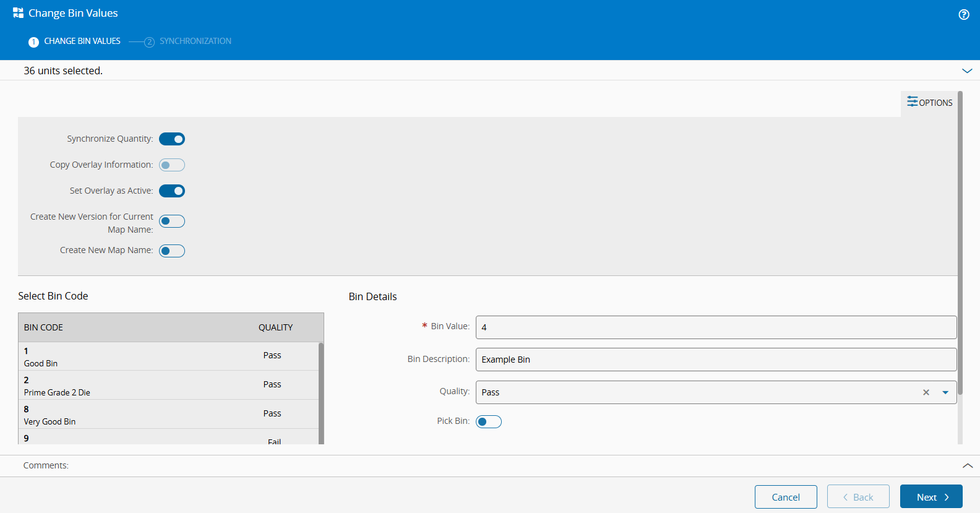Disable Set Overlay as Active switch
Screen dimensions: 980x513
point(172,191)
